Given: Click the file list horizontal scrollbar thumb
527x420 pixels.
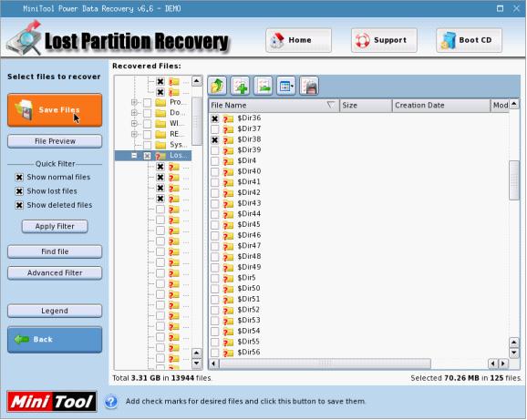Looking at the screenshot, I should point(325,364).
